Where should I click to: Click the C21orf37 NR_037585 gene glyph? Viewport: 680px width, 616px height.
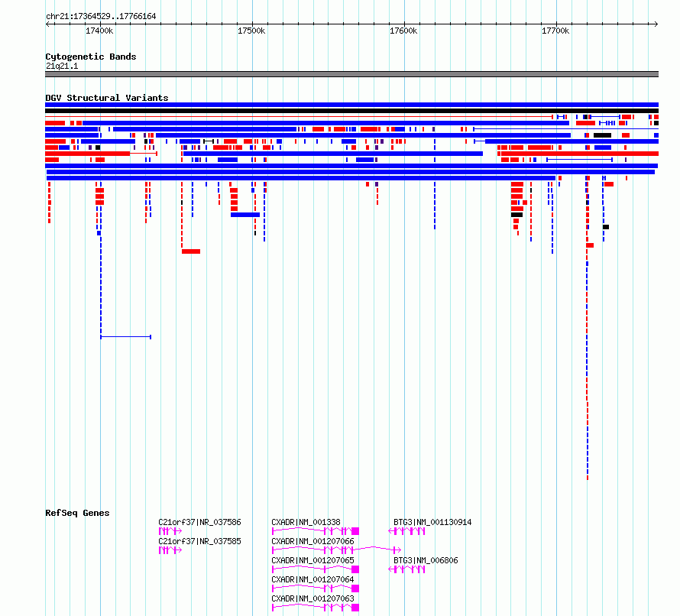click(x=170, y=550)
